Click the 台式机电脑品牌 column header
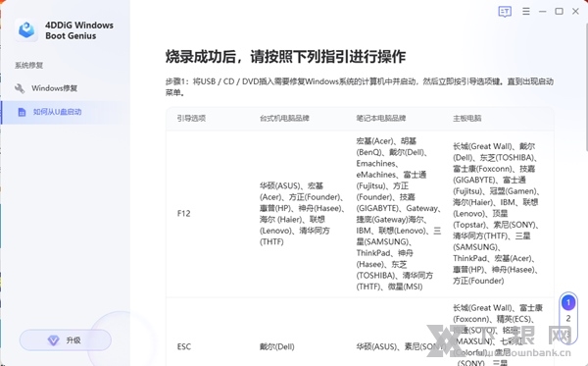The width and height of the screenshot is (588, 366). (284, 119)
